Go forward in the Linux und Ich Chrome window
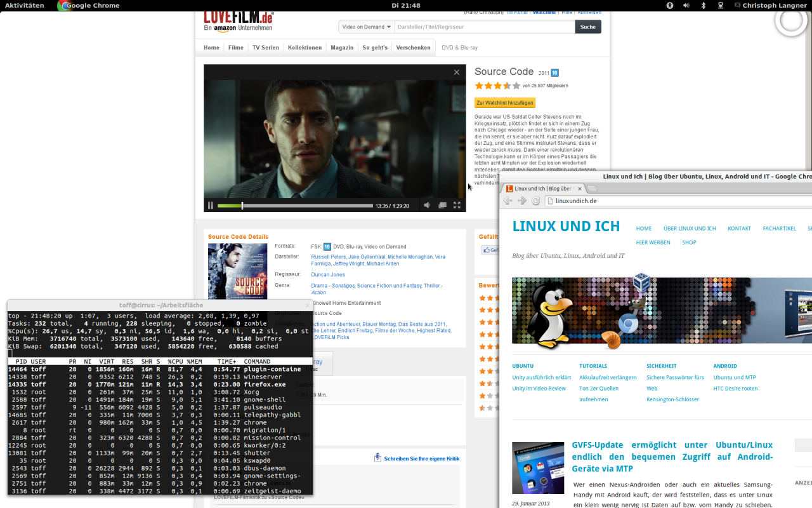Viewport: 812px width, 508px height. pos(522,201)
